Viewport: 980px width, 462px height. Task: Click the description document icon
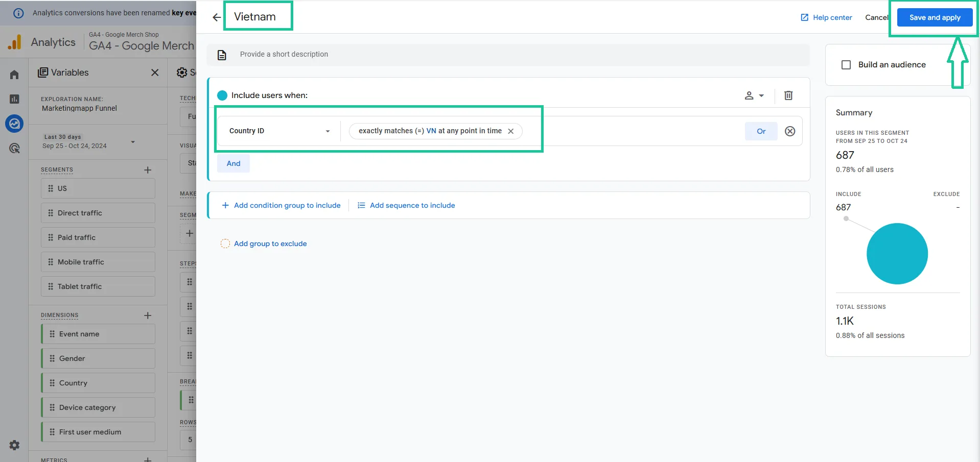click(x=222, y=55)
